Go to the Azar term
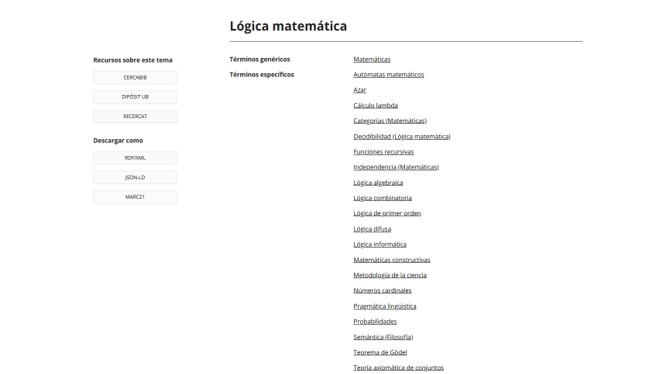The image size is (656, 374). tap(359, 90)
